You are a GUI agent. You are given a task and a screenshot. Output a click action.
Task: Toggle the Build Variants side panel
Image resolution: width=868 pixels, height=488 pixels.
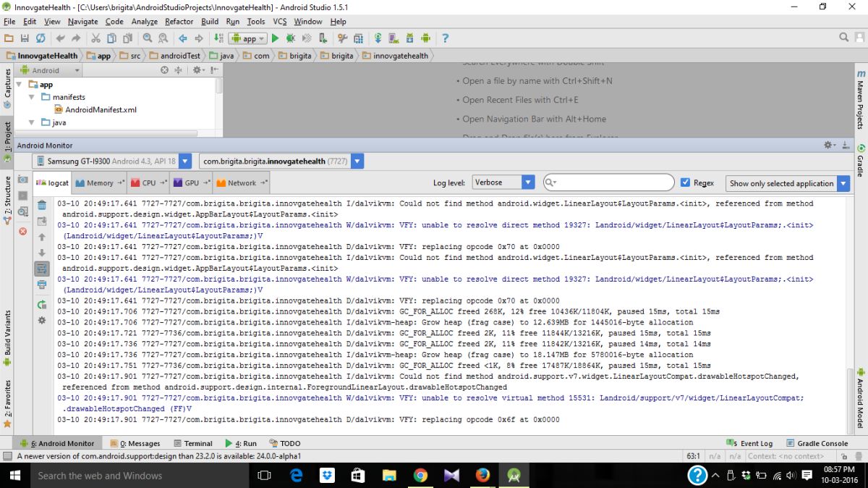click(x=7, y=337)
